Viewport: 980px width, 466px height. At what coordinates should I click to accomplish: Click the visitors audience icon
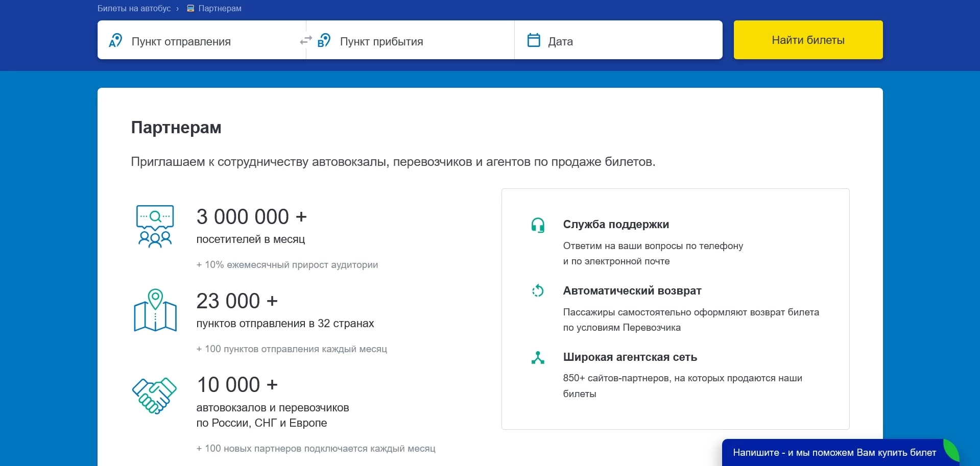click(x=155, y=226)
